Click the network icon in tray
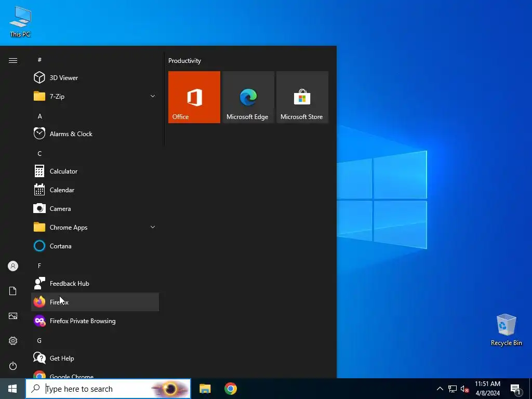The width and height of the screenshot is (532, 399). point(453,389)
